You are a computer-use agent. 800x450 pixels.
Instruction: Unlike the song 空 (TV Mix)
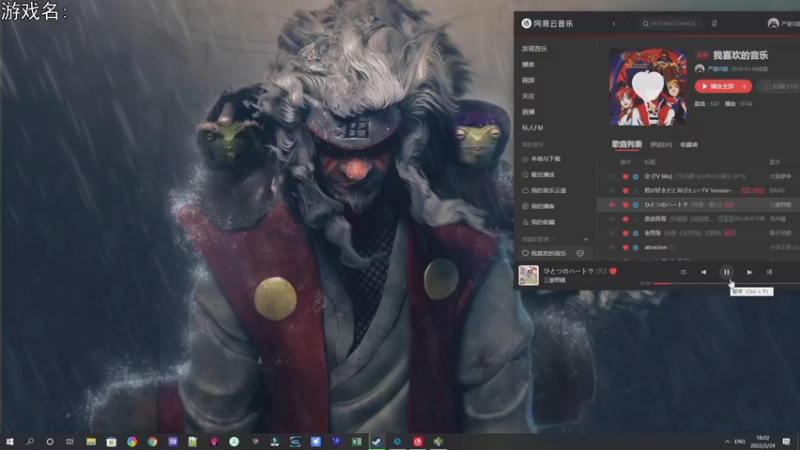pyautogui.click(x=626, y=177)
